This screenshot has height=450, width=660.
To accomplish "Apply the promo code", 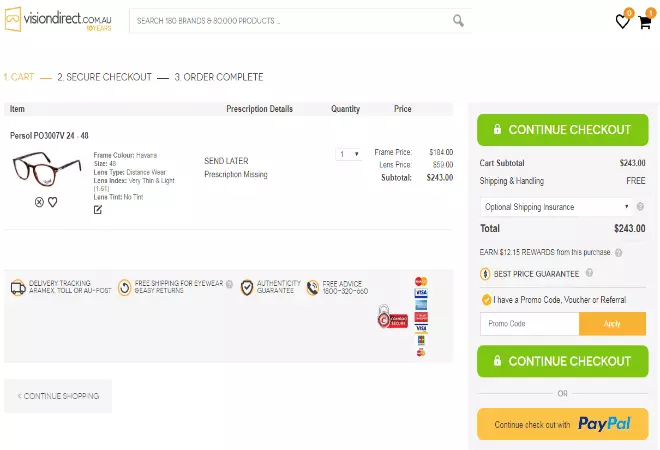I will pos(612,324).
